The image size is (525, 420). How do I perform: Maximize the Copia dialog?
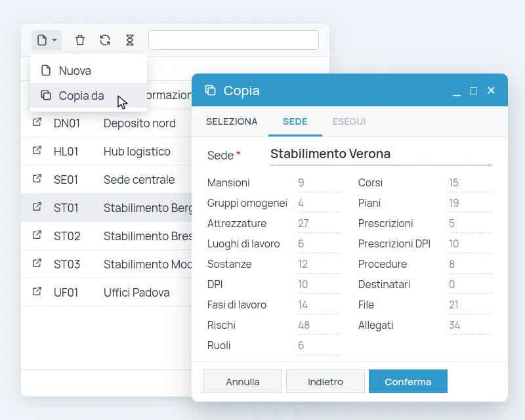pos(473,91)
